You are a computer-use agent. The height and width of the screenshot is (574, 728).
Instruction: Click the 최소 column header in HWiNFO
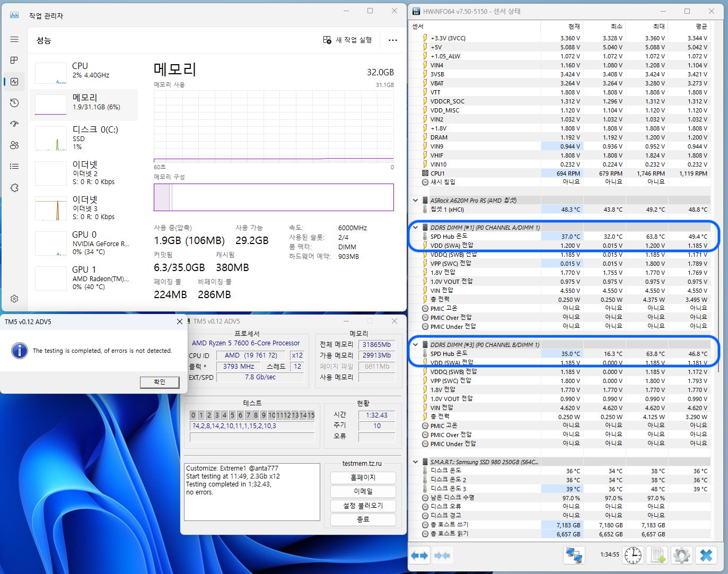pyautogui.click(x=604, y=26)
